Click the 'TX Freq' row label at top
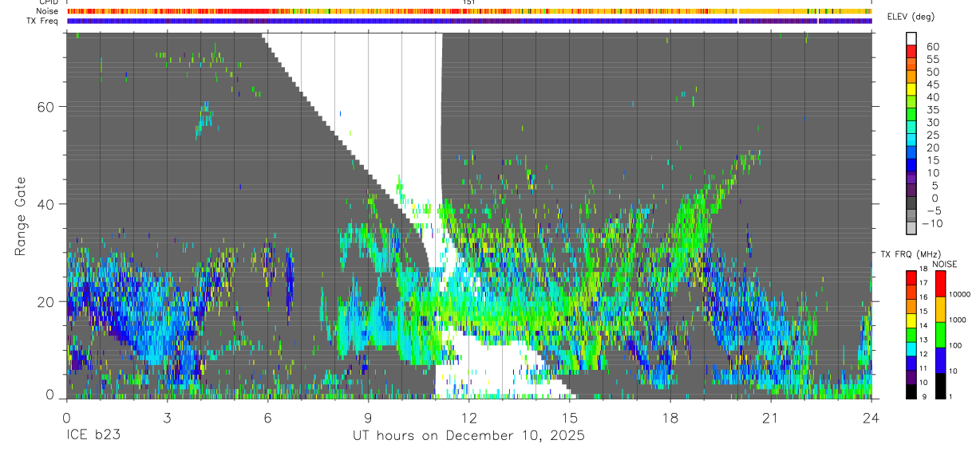This screenshot has width=980, height=452. coord(44,21)
